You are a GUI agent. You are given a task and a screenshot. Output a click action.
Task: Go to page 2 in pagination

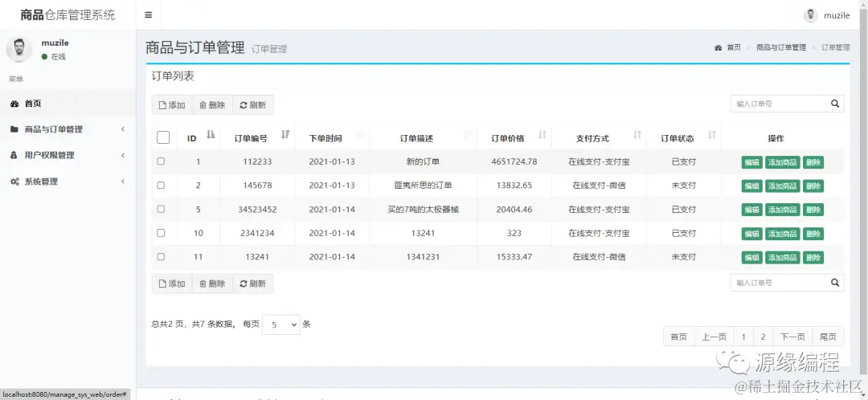(763, 337)
